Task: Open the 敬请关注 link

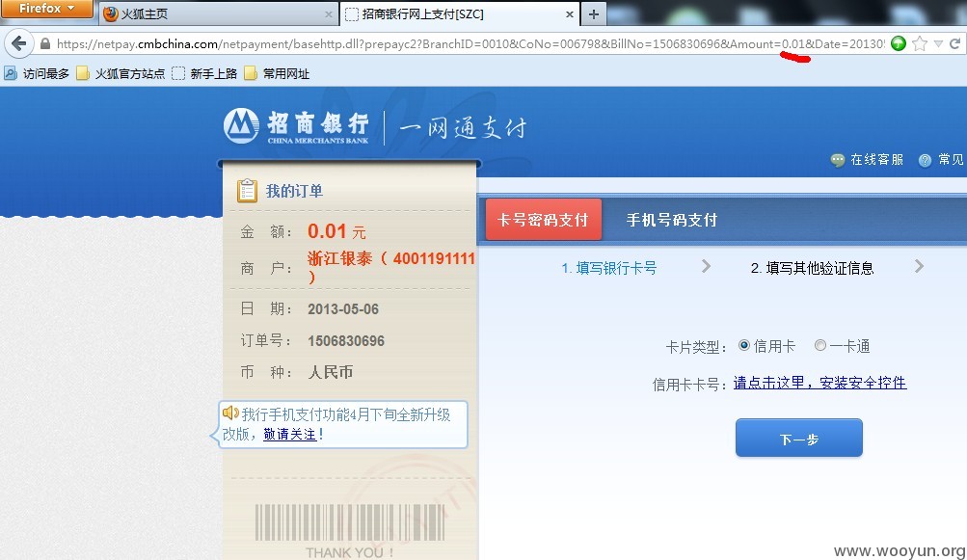Action: 290,434
